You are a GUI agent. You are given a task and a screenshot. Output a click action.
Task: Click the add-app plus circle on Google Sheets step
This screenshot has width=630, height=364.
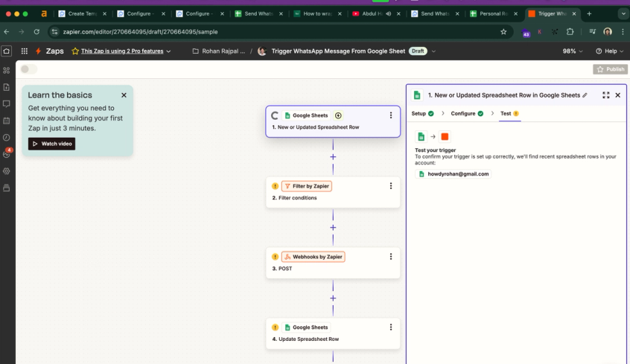click(x=338, y=115)
